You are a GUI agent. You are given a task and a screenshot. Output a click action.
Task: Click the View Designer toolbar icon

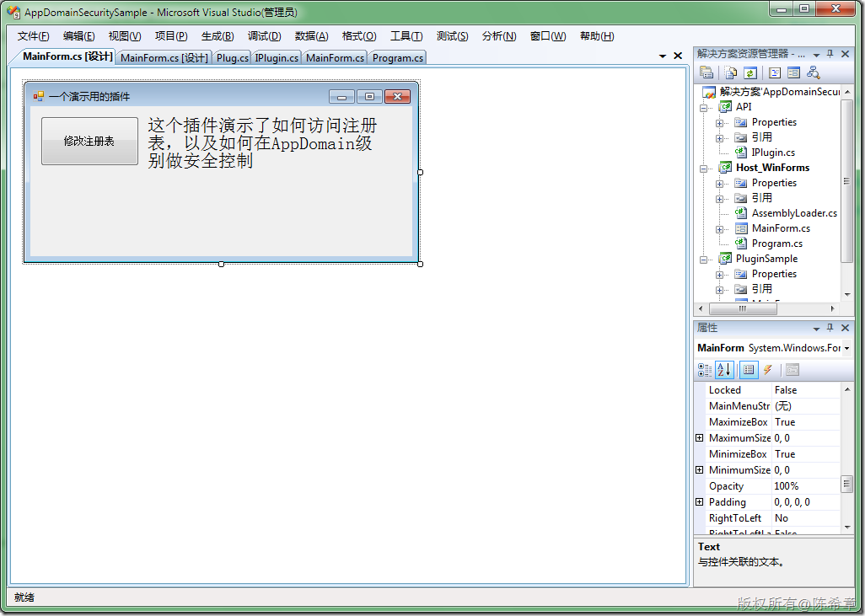[794, 72]
